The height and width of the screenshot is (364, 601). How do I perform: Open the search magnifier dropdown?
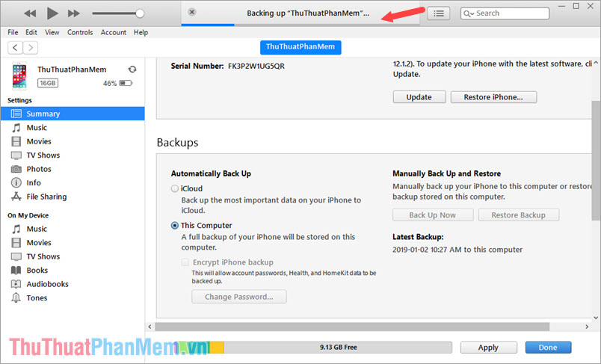tap(469, 13)
